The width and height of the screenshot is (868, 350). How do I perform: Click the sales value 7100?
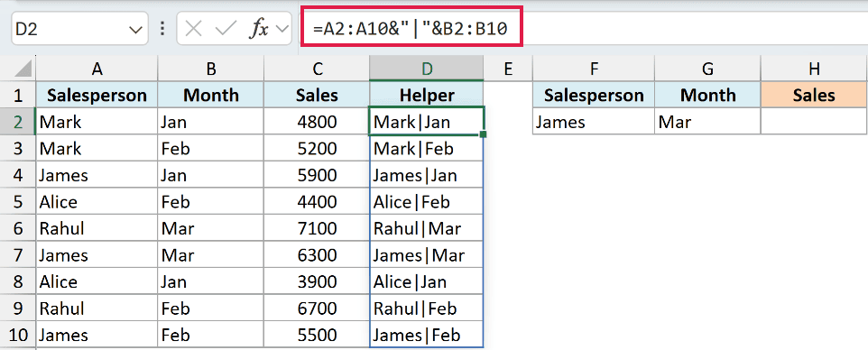pyautogui.click(x=318, y=228)
